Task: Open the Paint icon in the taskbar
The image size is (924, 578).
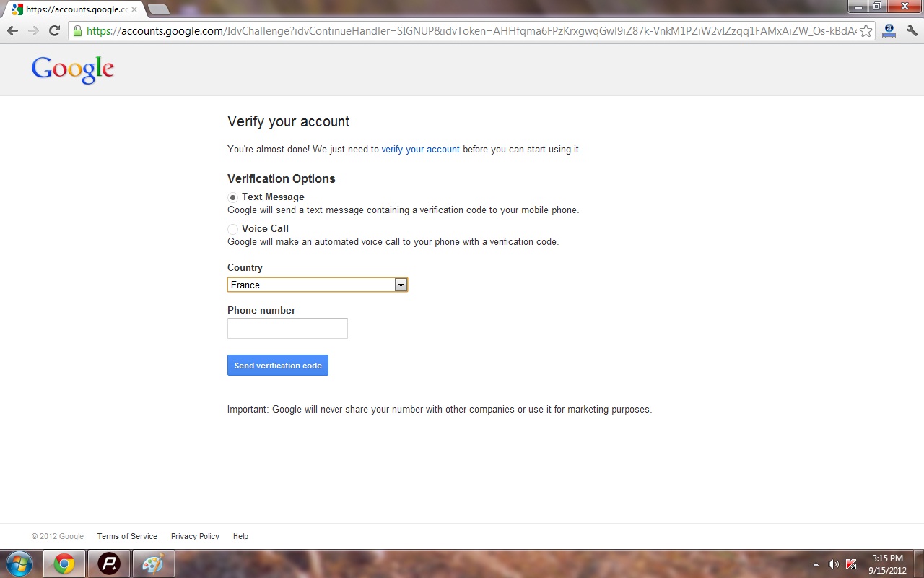Action: point(153,564)
